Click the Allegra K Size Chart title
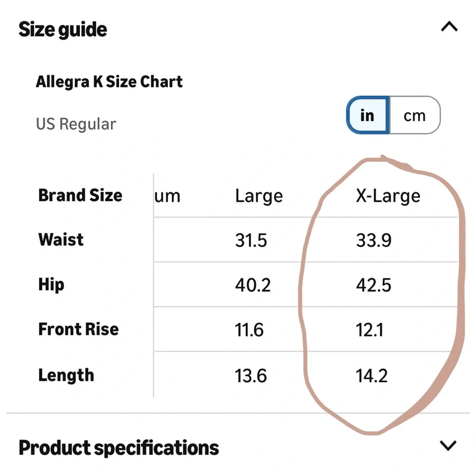Screen dimensions: 476x476 coord(109,82)
